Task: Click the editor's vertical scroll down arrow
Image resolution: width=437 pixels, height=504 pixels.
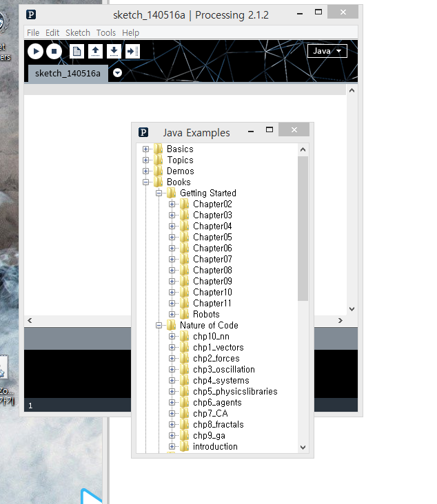Action: tap(352, 309)
